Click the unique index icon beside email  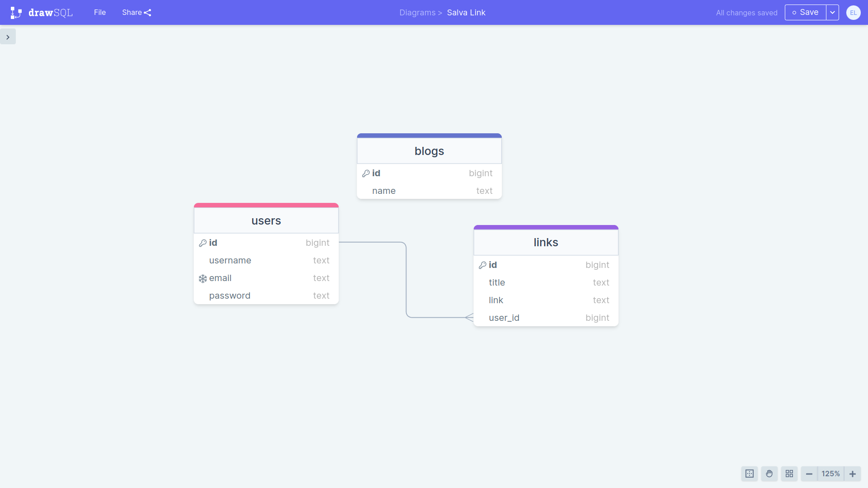203,278
